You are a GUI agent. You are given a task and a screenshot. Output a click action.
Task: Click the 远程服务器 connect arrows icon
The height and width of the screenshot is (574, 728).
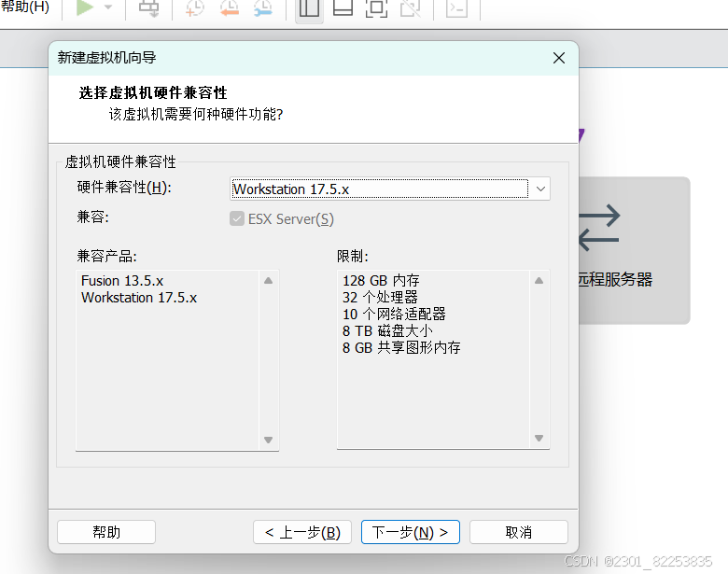599,228
